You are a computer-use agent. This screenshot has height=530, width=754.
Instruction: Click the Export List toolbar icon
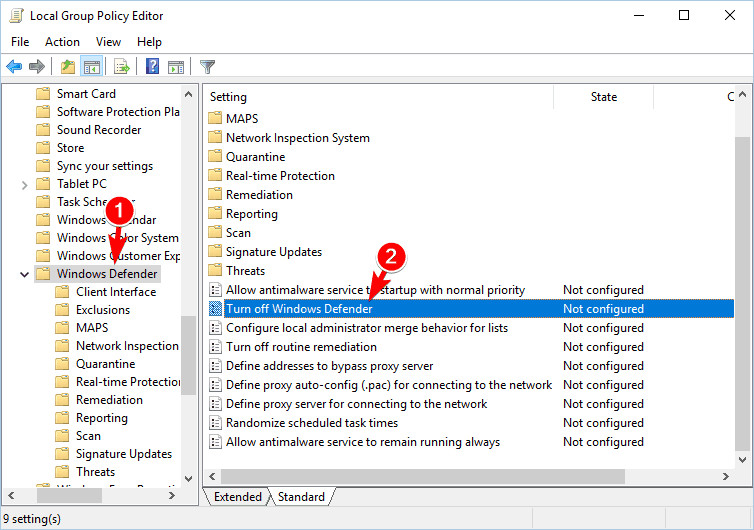(121, 66)
